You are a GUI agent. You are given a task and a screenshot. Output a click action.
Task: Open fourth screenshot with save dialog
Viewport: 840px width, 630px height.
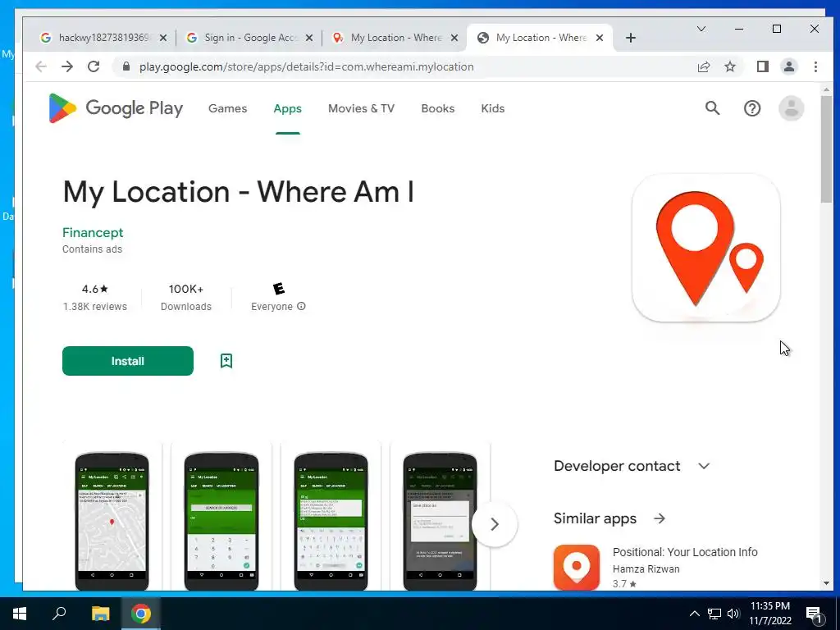click(x=440, y=521)
